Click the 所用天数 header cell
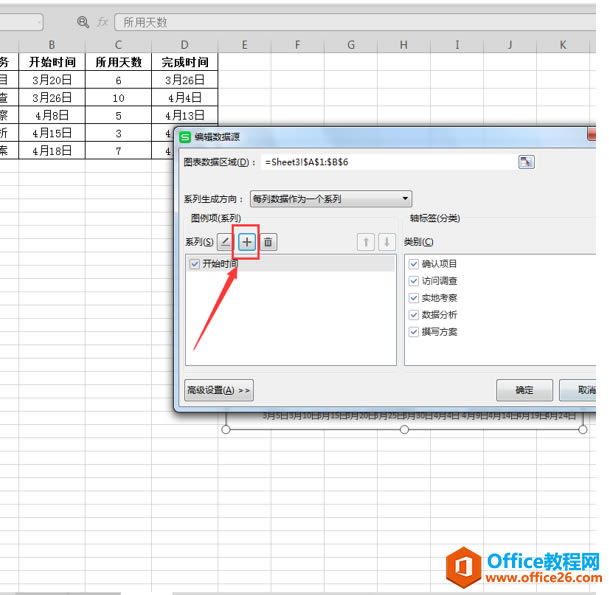The height and width of the screenshot is (595, 609). pos(118,62)
